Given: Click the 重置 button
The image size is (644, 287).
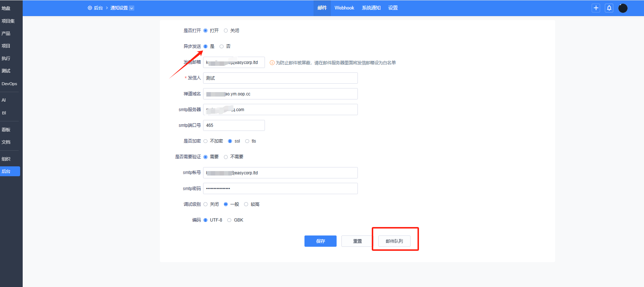Looking at the screenshot, I should click(357, 241).
